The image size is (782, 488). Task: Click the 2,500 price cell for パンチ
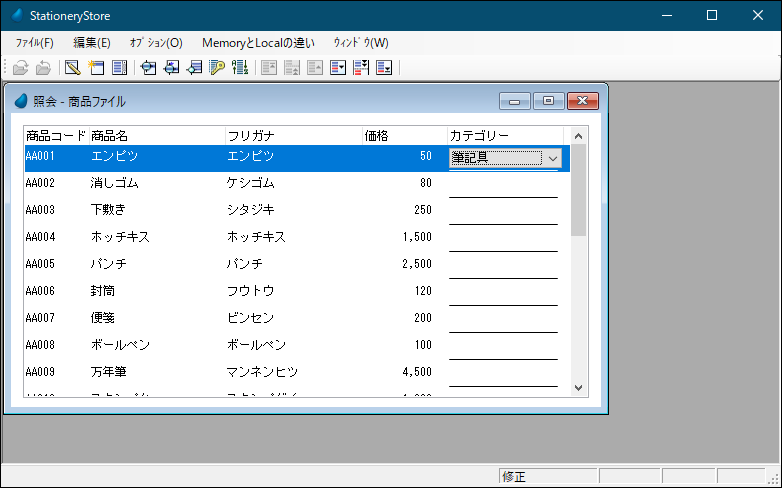pos(416,264)
